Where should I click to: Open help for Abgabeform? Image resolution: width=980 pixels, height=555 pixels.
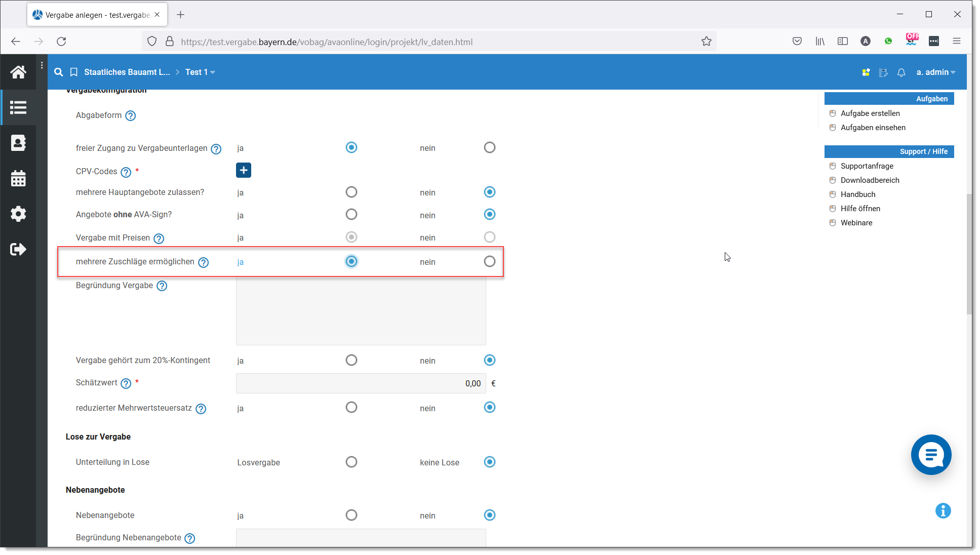point(131,116)
